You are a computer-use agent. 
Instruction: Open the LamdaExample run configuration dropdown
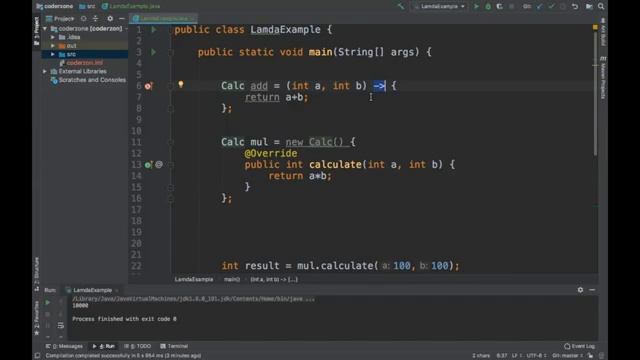click(439, 6)
